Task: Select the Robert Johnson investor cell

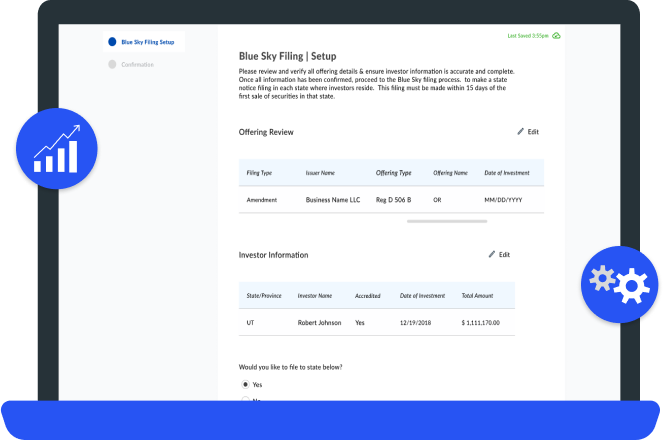Action: [x=319, y=323]
